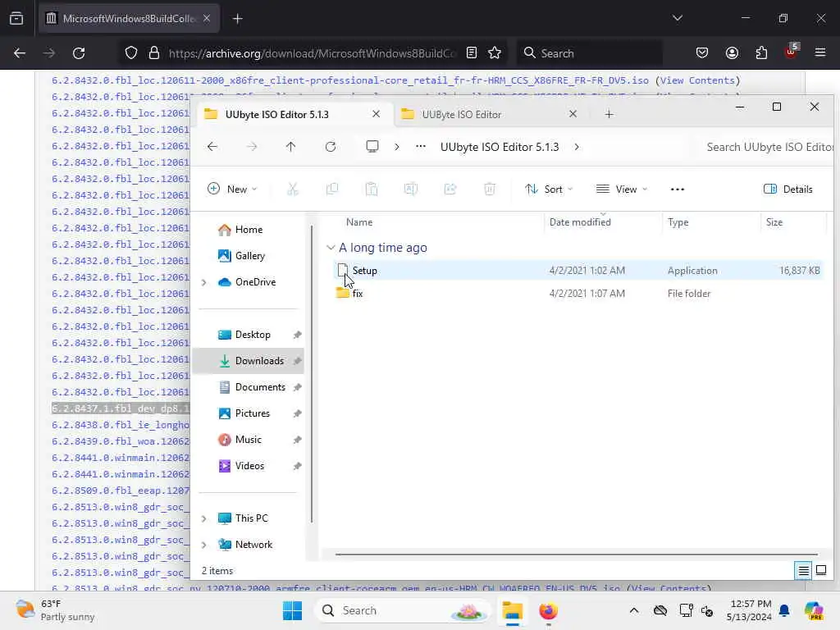Screen dimensions: 840x630
Task: Toggle Firefox reader view icon
Action: pyautogui.click(x=472, y=53)
